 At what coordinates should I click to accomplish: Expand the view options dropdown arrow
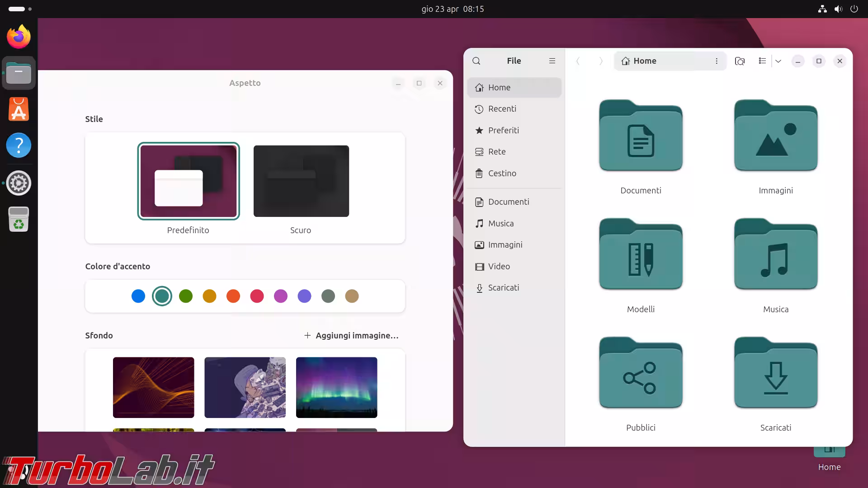click(x=778, y=61)
